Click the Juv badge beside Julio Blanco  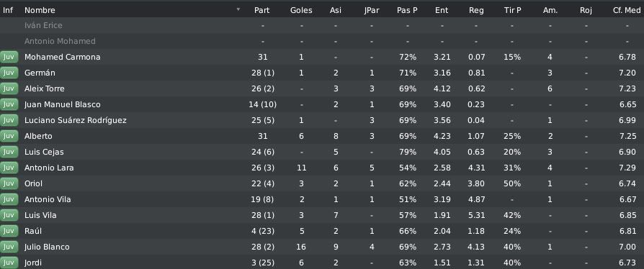tap(9, 247)
